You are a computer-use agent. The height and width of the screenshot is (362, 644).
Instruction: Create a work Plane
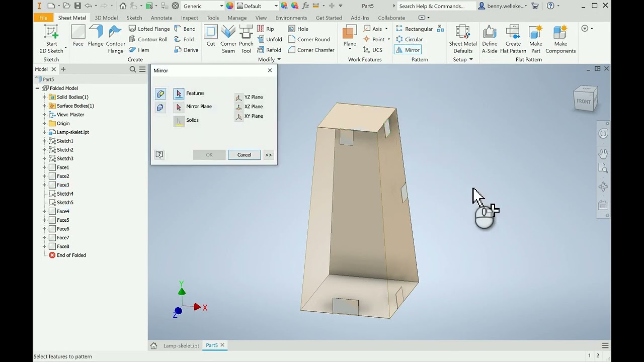click(x=350, y=36)
